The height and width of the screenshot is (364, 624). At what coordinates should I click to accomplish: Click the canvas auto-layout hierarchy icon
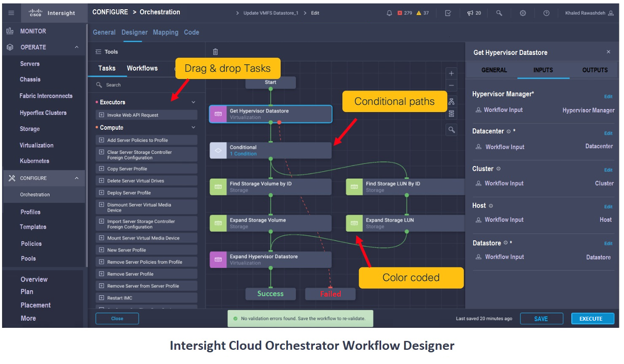click(x=451, y=102)
